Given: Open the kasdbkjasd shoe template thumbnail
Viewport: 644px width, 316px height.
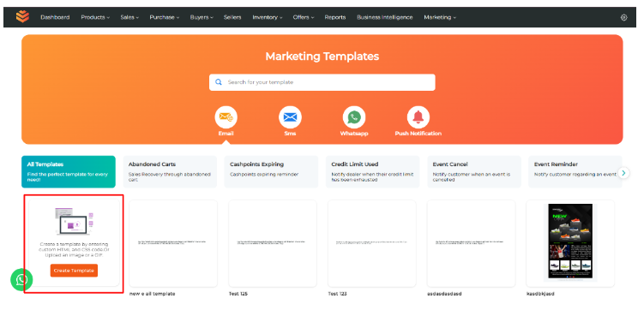Looking at the screenshot, I should coord(570,243).
